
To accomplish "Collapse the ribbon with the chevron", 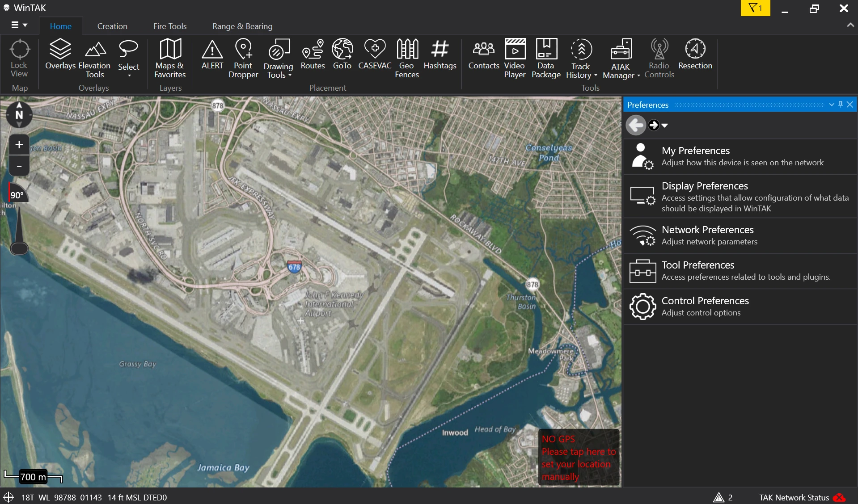I will click(x=850, y=25).
